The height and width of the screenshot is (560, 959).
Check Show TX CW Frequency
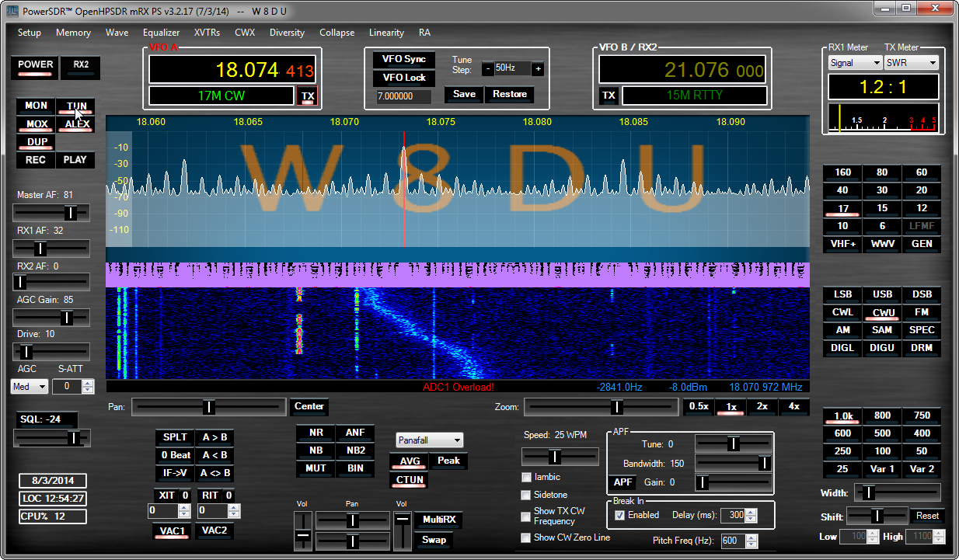(526, 517)
